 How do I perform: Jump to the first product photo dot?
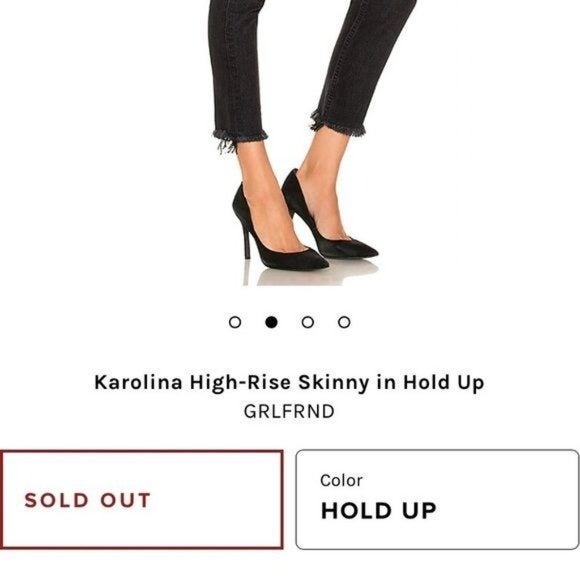coord(235,322)
